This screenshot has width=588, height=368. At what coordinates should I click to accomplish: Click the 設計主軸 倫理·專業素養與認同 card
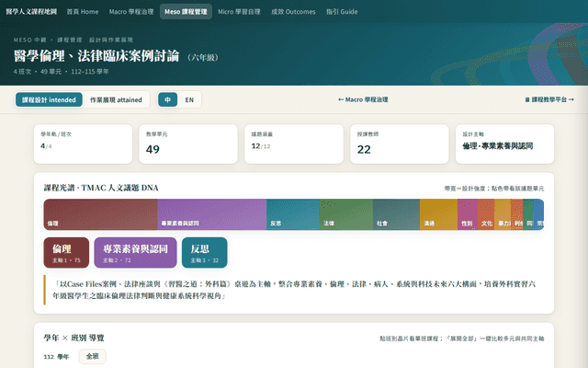tap(504, 144)
